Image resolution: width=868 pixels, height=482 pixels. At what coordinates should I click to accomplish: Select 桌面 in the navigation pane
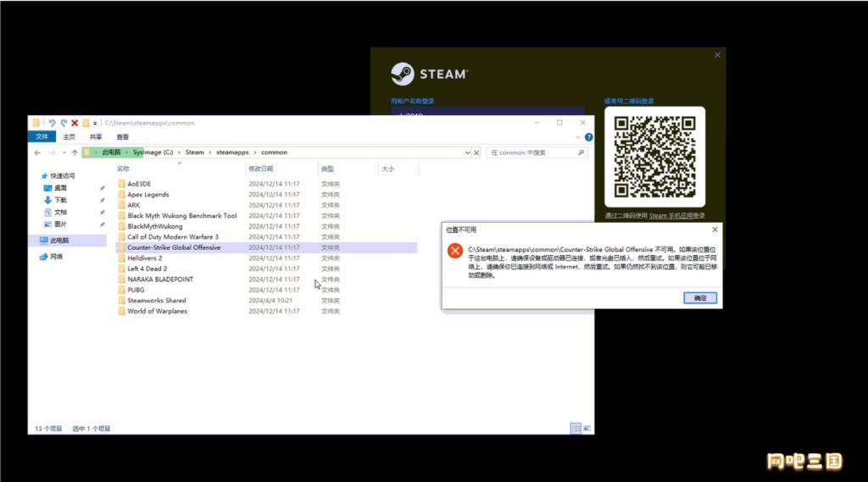(x=55, y=188)
